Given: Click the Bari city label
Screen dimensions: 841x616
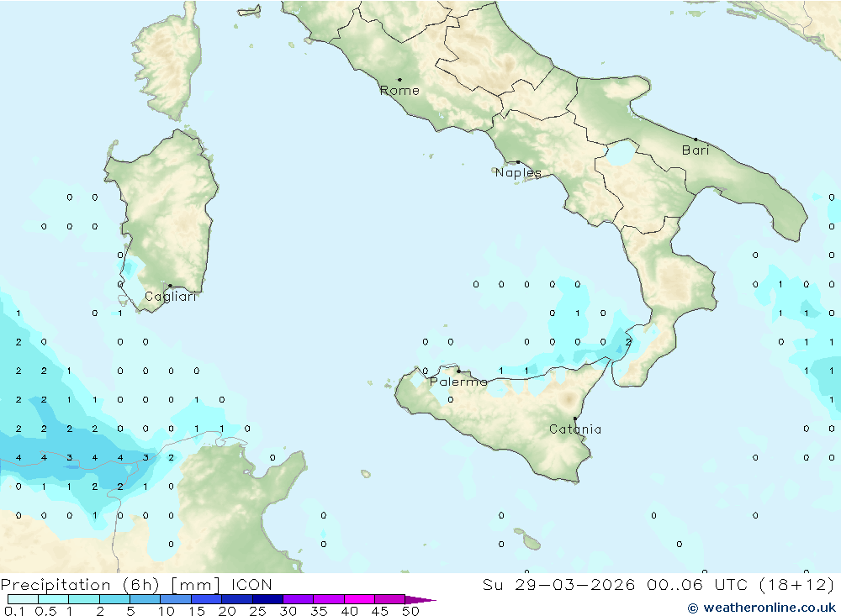Looking at the screenshot, I should pos(696,150).
